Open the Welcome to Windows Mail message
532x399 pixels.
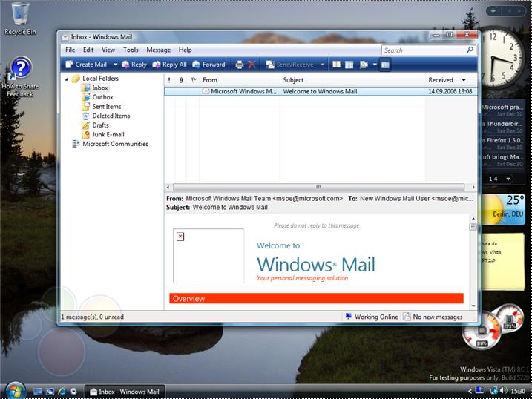pyautogui.click(x=319, y=91)
